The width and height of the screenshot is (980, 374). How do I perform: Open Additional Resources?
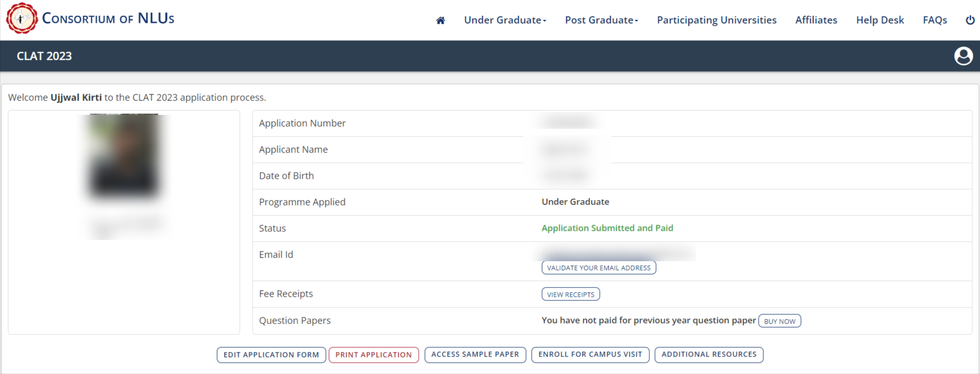pyautogui.click(x=709, y=354)
